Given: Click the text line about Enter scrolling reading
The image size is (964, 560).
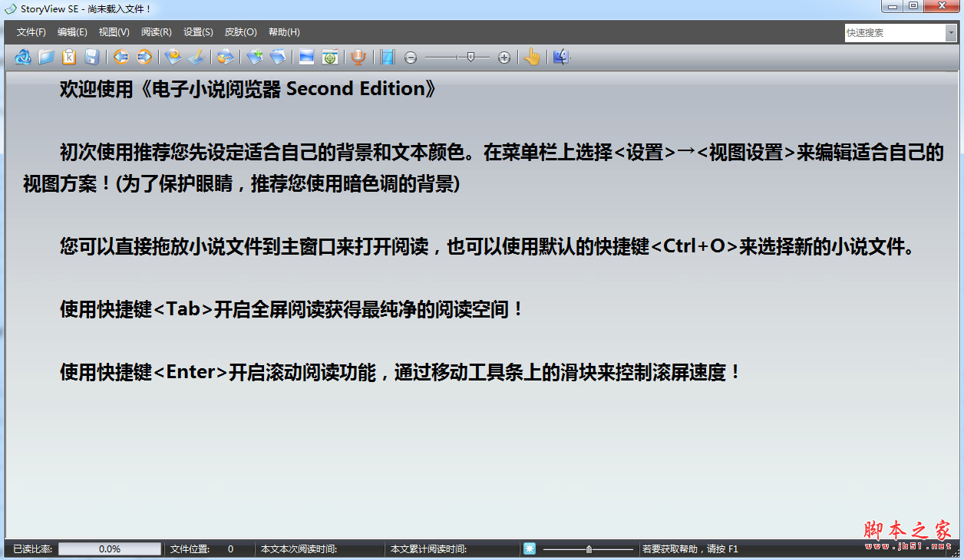Looking at the screenshot, I should coord(401,373).
